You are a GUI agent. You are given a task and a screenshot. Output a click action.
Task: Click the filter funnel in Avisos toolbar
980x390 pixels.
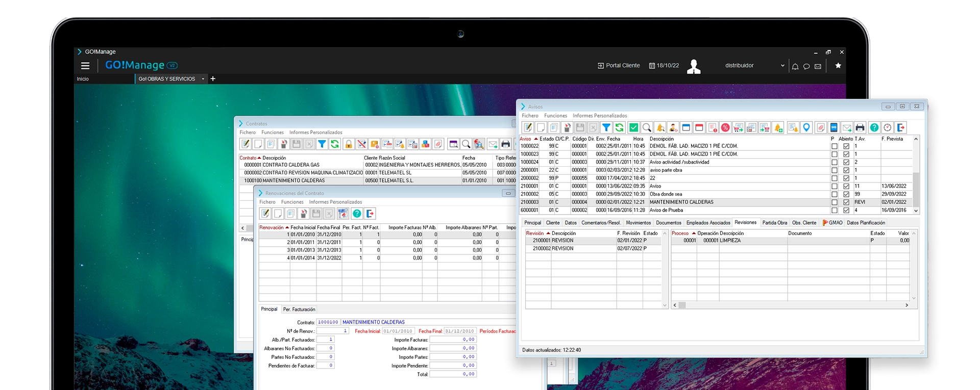pyautogui.click(x=606, y=127)
